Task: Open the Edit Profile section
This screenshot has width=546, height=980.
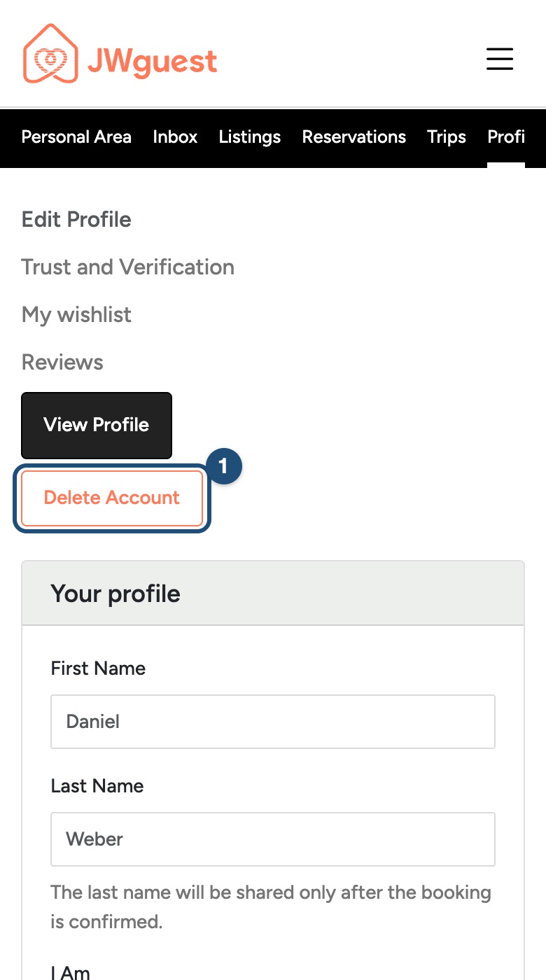Action: pyautogui.click(x=76, y=220)
